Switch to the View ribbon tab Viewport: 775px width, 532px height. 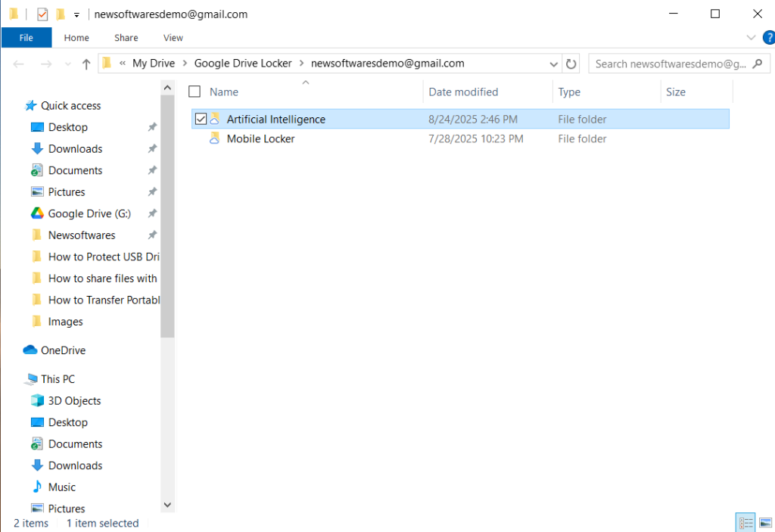tap(173, 38)
